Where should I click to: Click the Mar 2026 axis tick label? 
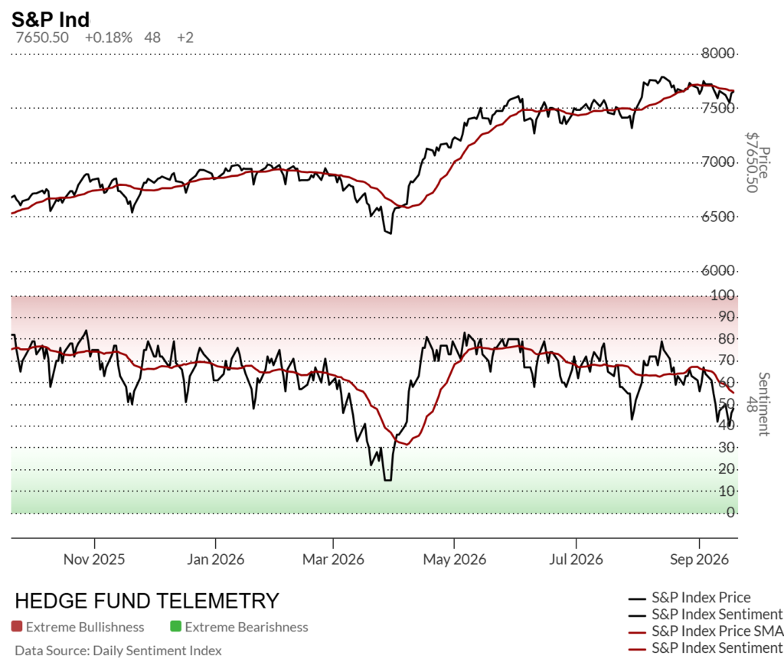(333, 559)
